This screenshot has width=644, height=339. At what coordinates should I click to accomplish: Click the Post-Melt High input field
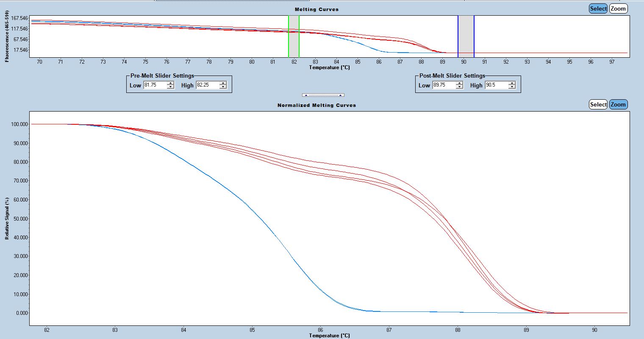(496, 85)
